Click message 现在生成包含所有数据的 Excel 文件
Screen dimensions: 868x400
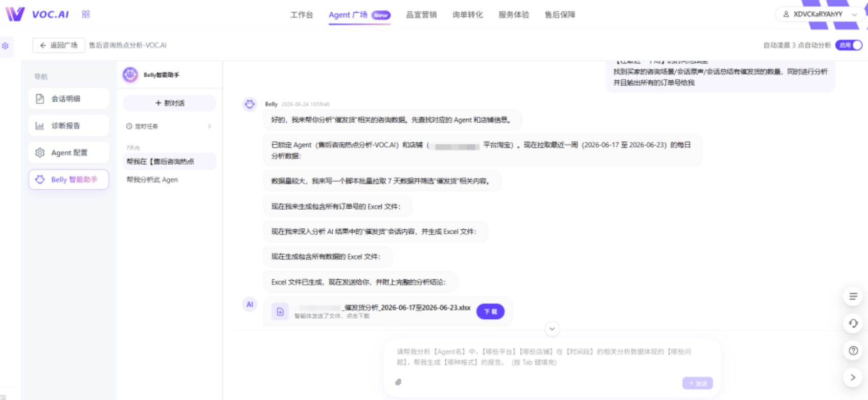[328, 257]
